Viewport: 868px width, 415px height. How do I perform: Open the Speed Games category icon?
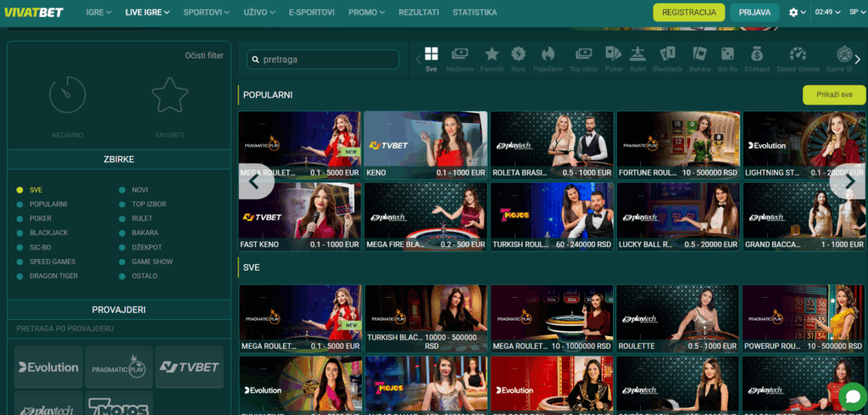tap(798, 58)
